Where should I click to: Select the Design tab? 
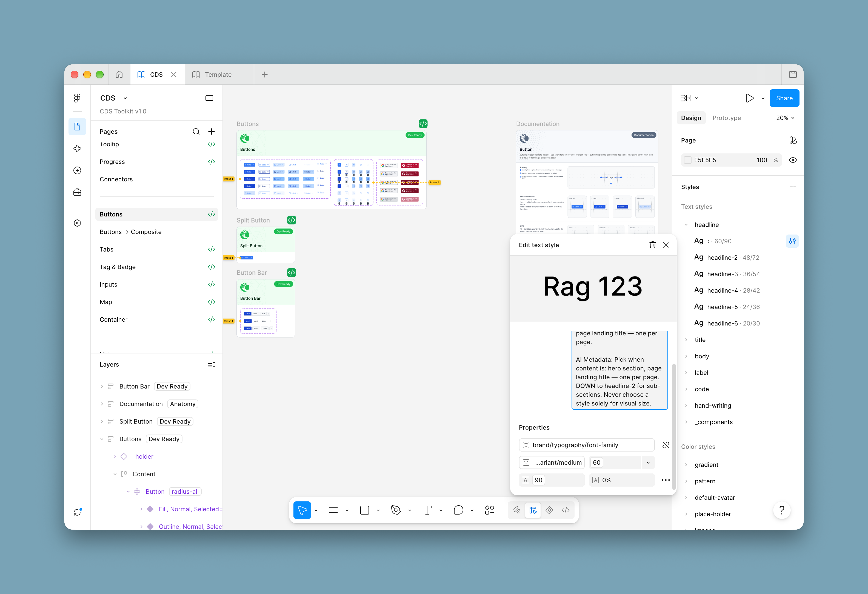(x=691, y=118)
